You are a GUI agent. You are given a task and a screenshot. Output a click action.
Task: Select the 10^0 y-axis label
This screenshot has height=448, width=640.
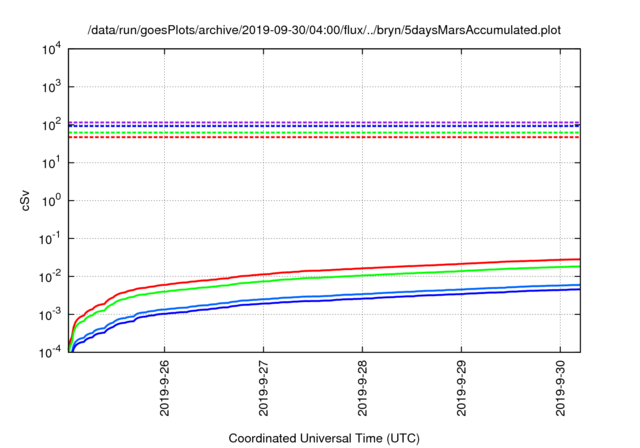pos(52,201)
